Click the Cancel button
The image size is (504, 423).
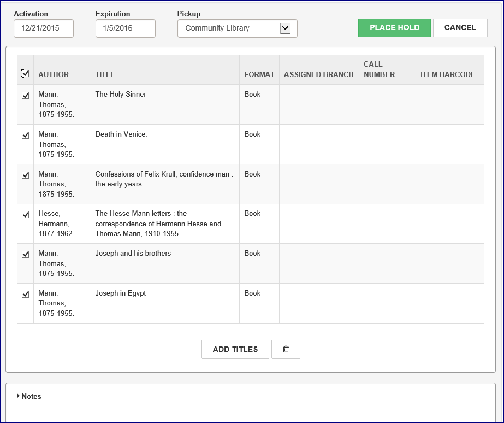pyautogui.click(x=460, y=28)
